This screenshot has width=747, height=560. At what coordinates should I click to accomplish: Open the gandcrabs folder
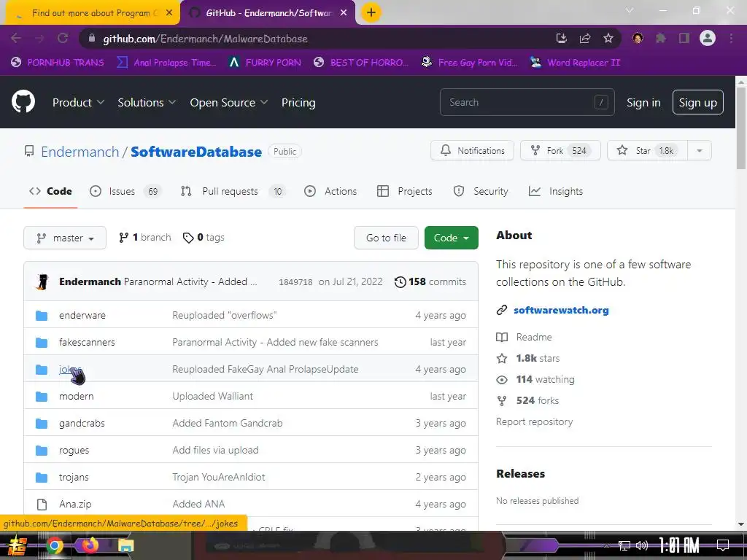pyautogui.click(x=82, y=423)
